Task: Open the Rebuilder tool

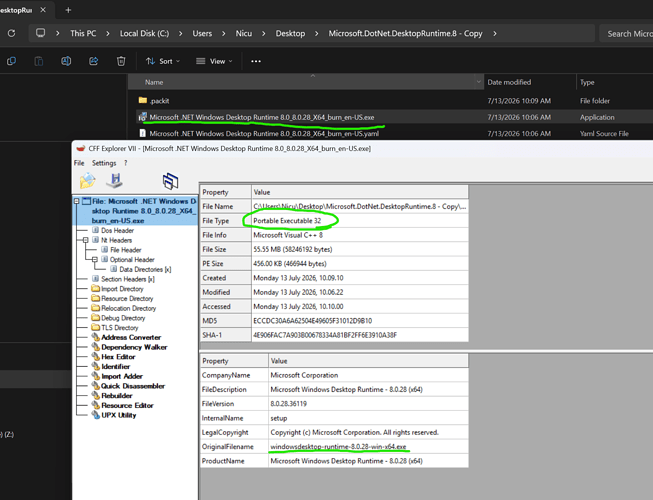Action: click(117, 396)
